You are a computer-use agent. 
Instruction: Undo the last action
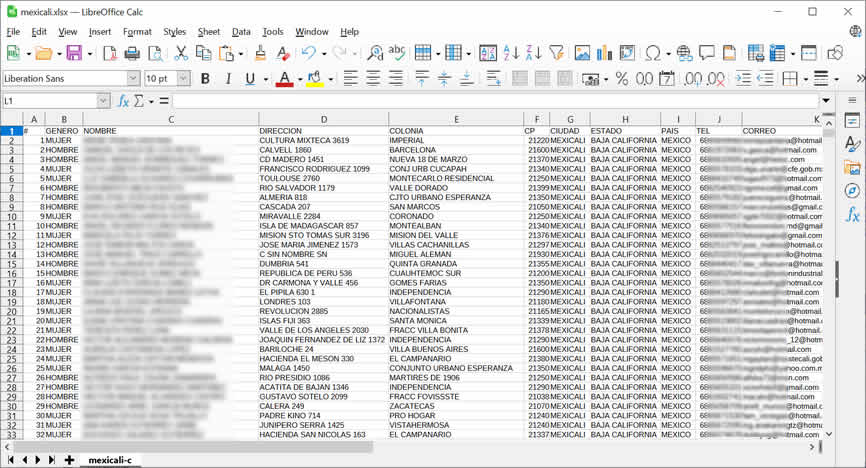[x=309, y=53]
